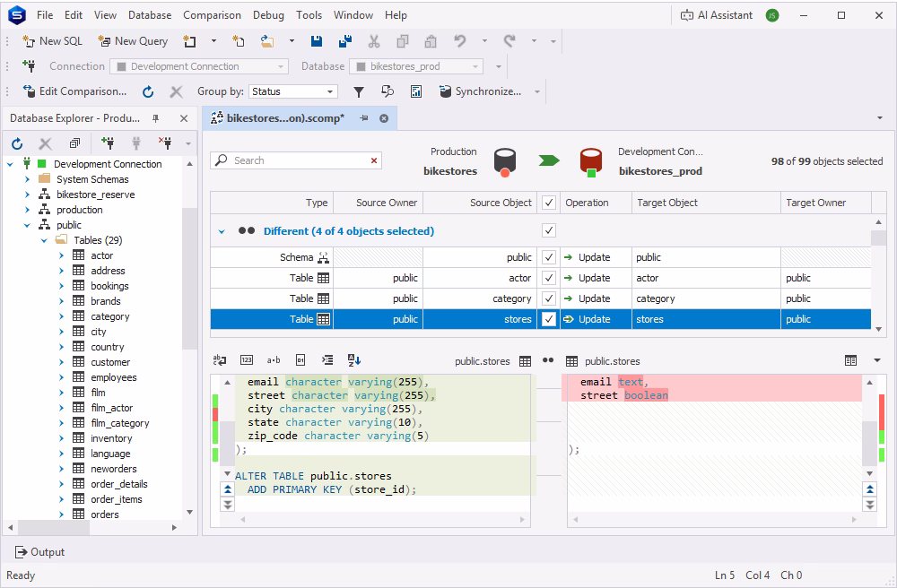Click the Copy icon in toolbar
The width and height of the screenshot is (897, 588).
(402, 41)
